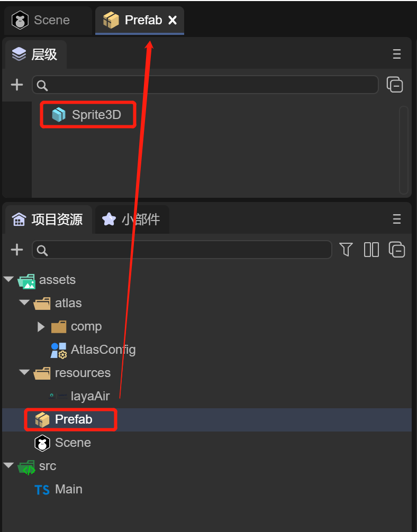Open the hierarchy panel hamburger menu
Image resolution: width=417 pixels, height=532 pixels.
(396, 54)
